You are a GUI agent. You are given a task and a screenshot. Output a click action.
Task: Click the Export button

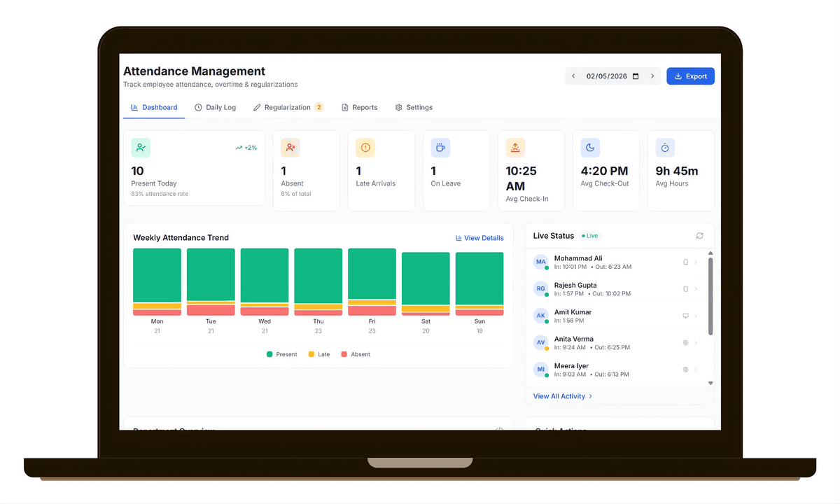(690, 76)
